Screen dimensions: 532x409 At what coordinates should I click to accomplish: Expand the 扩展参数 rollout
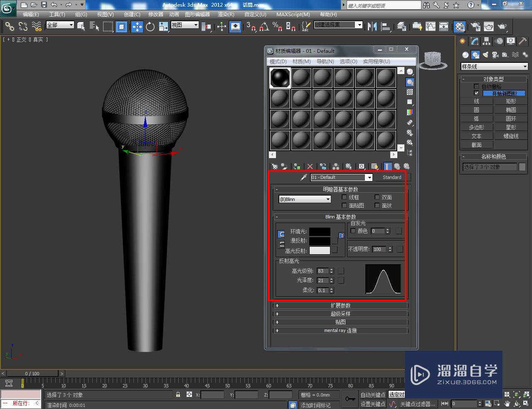pos(340,305)
